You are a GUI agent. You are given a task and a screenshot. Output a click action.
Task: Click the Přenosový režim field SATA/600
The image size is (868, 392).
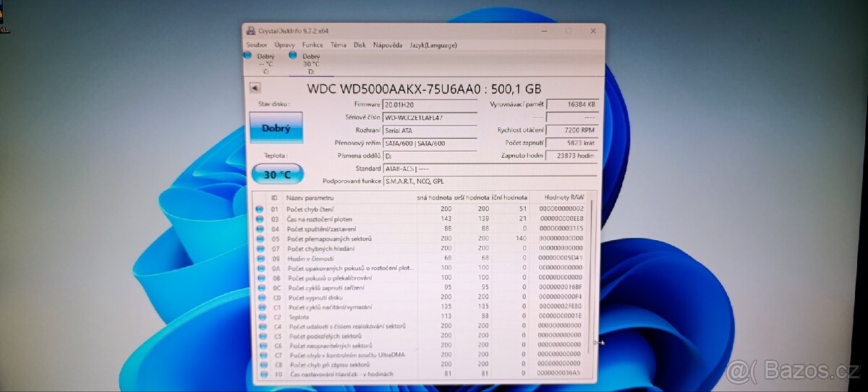pos(430,143)
